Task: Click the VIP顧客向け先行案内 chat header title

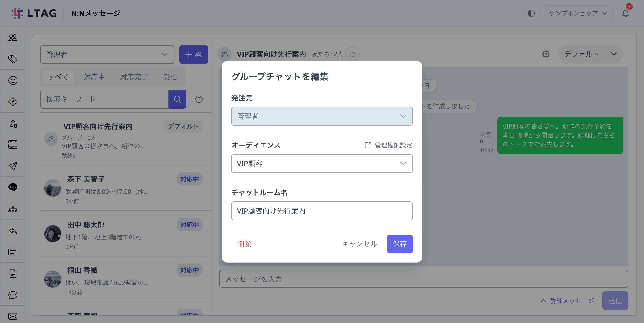Action: tap(271, 54)
